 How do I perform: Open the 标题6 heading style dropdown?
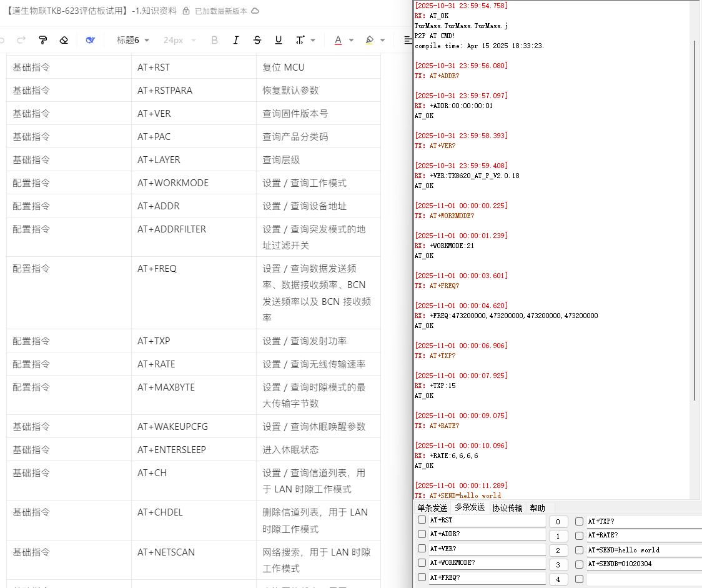coord(133,41)
